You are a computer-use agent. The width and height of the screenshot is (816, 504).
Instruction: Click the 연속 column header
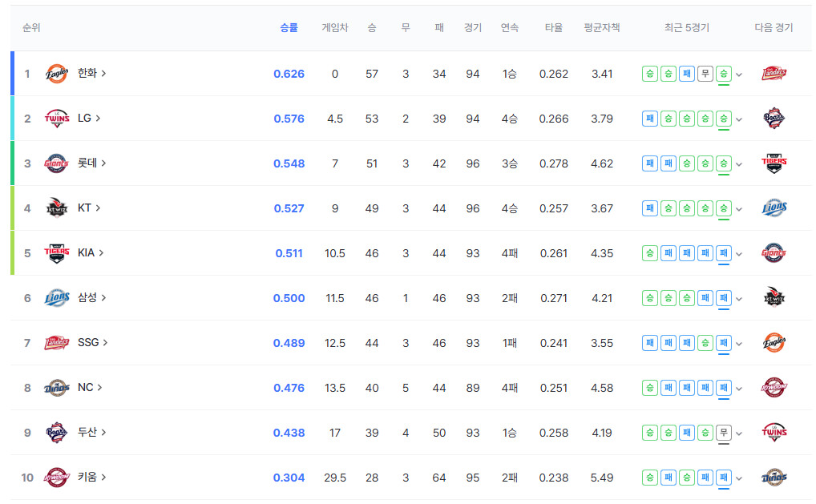(510, 27)
